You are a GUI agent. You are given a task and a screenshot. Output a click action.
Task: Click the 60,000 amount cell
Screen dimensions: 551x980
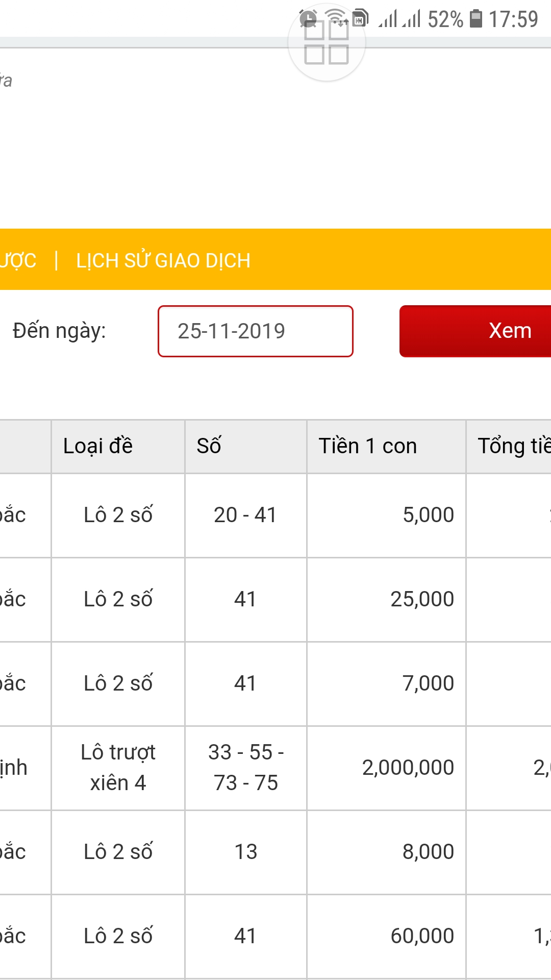click(422, 936)
